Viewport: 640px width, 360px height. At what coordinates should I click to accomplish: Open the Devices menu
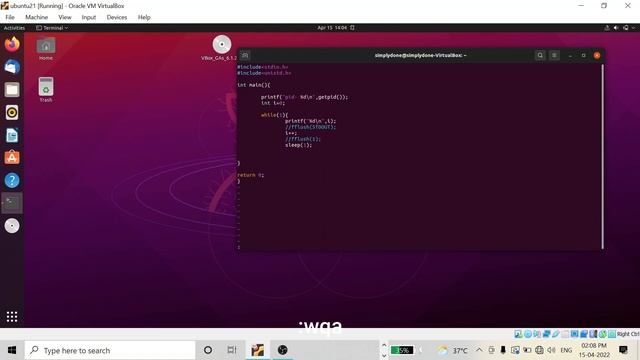coord(117,17)
